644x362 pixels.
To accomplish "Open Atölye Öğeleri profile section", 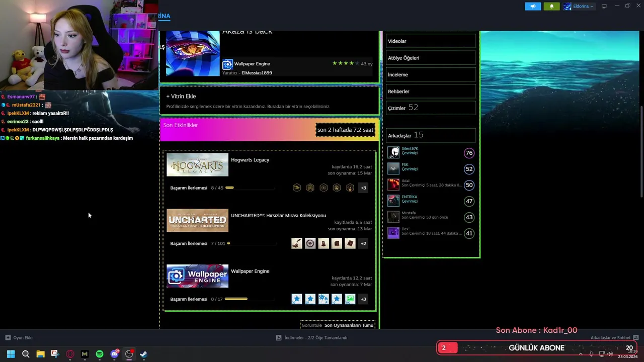I will tap(431, 58).
